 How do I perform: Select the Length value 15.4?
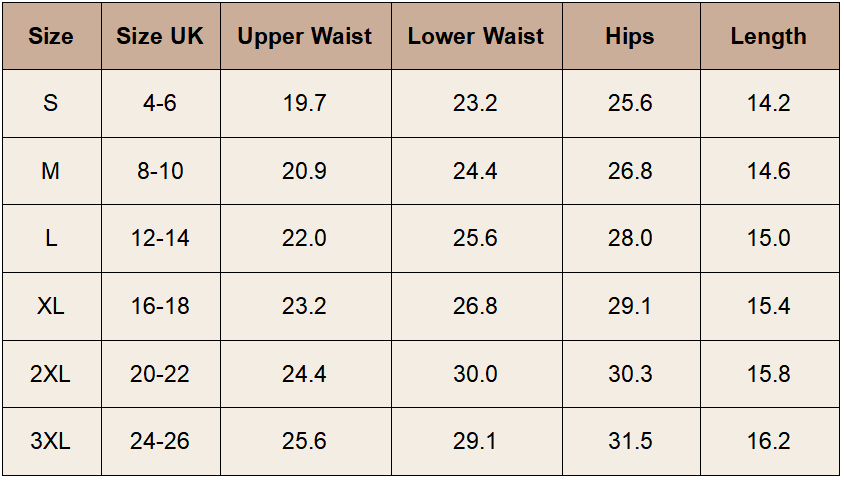point(768,306)
